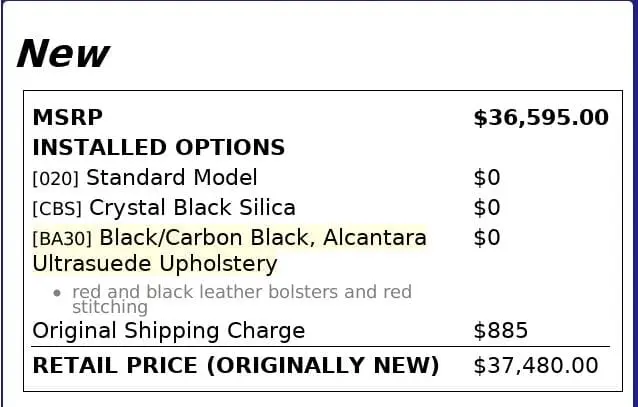Click the Original Shipping Charge label

(168, 331)
